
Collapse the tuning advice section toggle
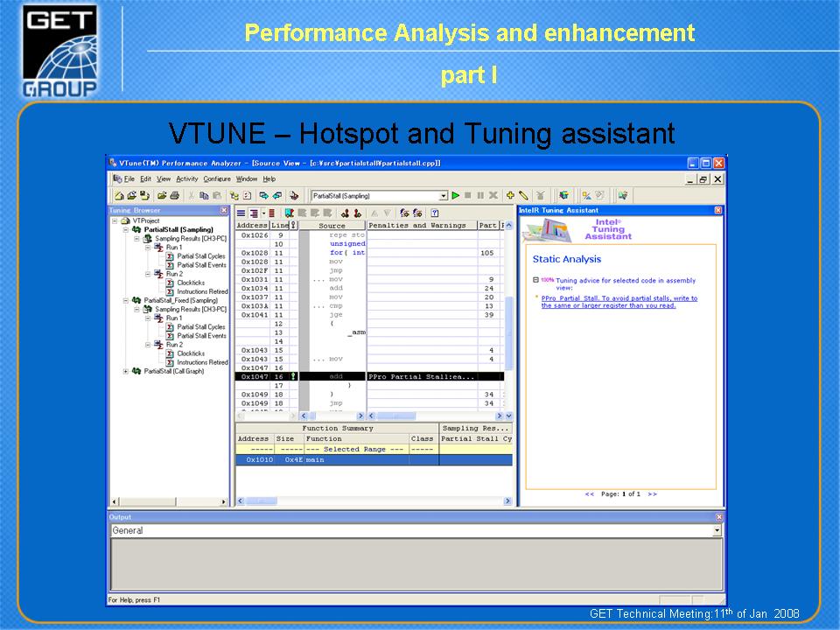pyautogui.click(x=535, y=280)
